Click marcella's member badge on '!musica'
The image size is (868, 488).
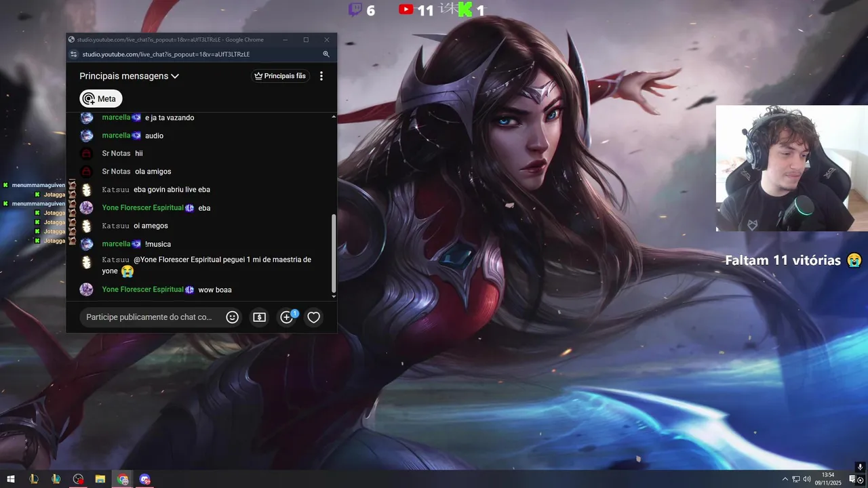136,244
